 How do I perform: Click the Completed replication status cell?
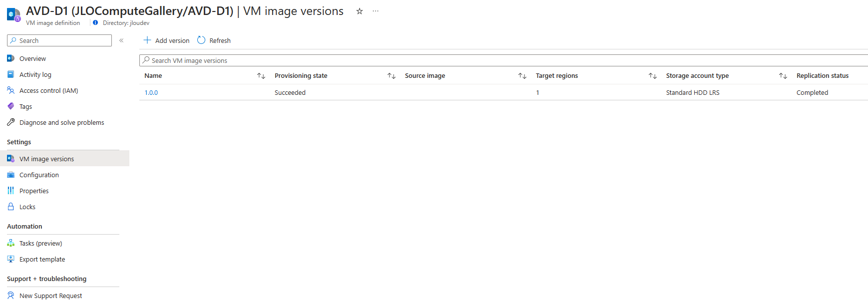(812, 92)
